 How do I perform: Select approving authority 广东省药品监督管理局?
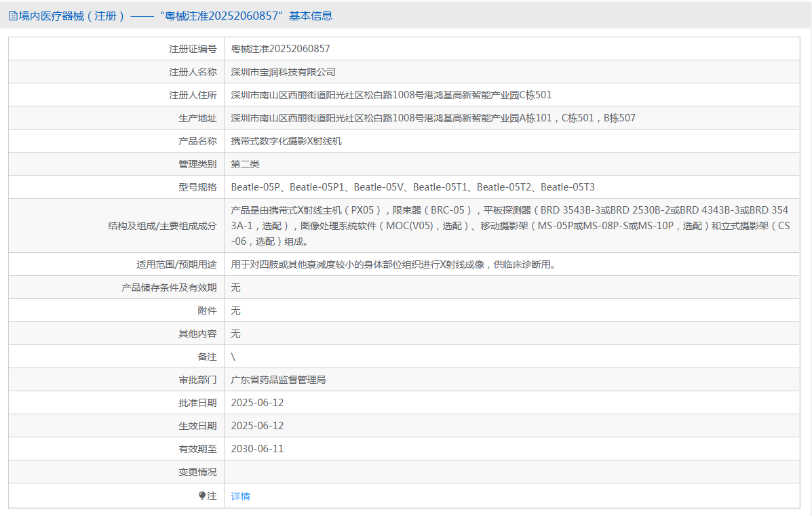(278, 380)
